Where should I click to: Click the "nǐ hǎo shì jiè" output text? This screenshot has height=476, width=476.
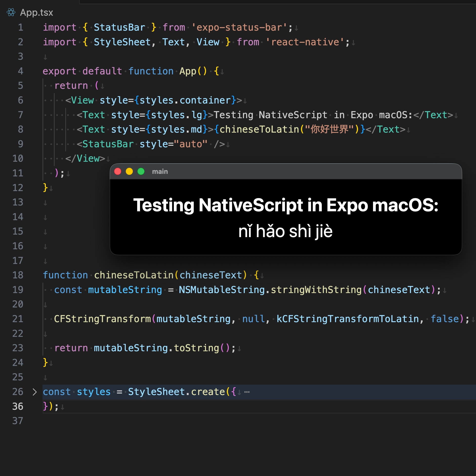click(285, 231)
